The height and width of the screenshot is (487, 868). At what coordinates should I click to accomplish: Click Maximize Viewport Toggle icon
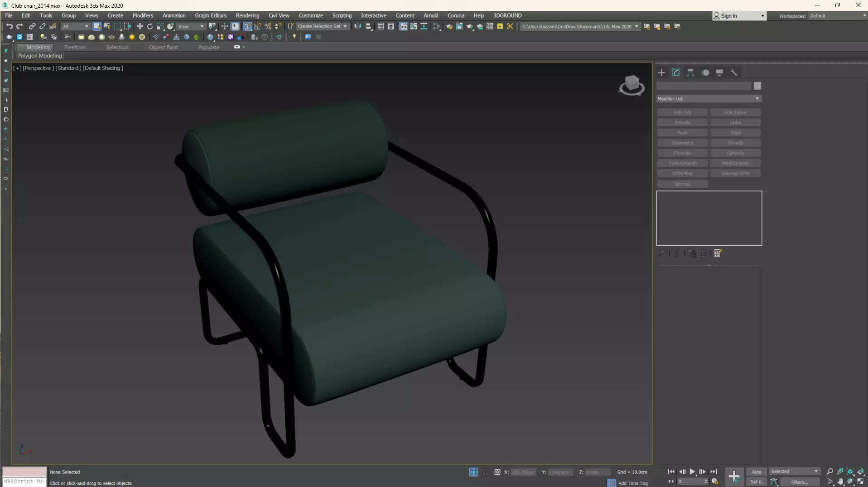point(860,482)
